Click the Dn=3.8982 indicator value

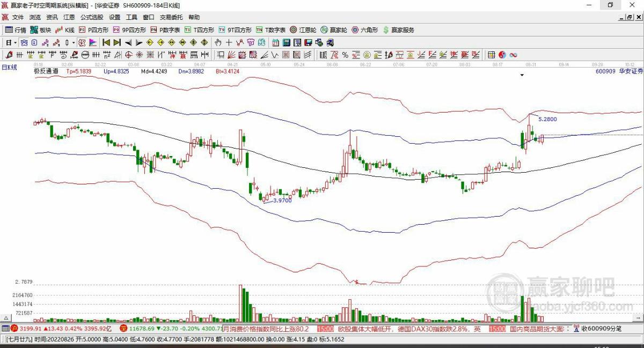[191, 71]
